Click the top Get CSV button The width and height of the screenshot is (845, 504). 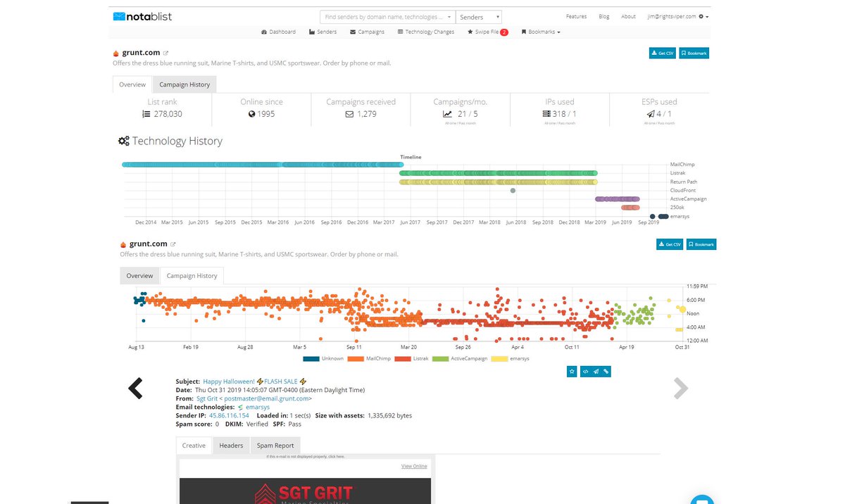[662, 53]
